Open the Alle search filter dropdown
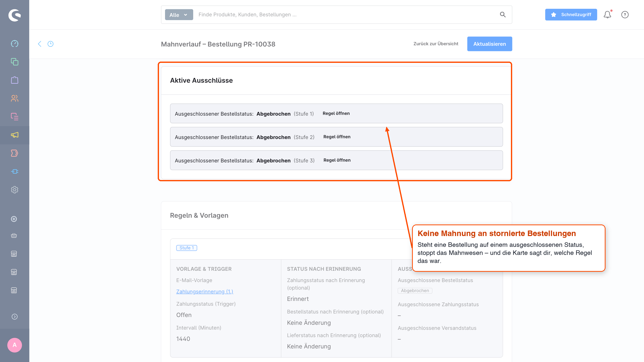 pyautogui.click(x=179, y=15)
